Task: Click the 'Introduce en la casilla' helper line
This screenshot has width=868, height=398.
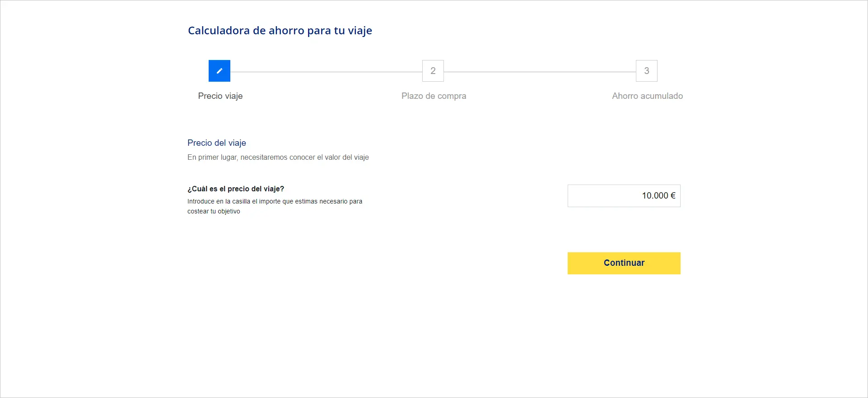Action: tap(275, 201)
